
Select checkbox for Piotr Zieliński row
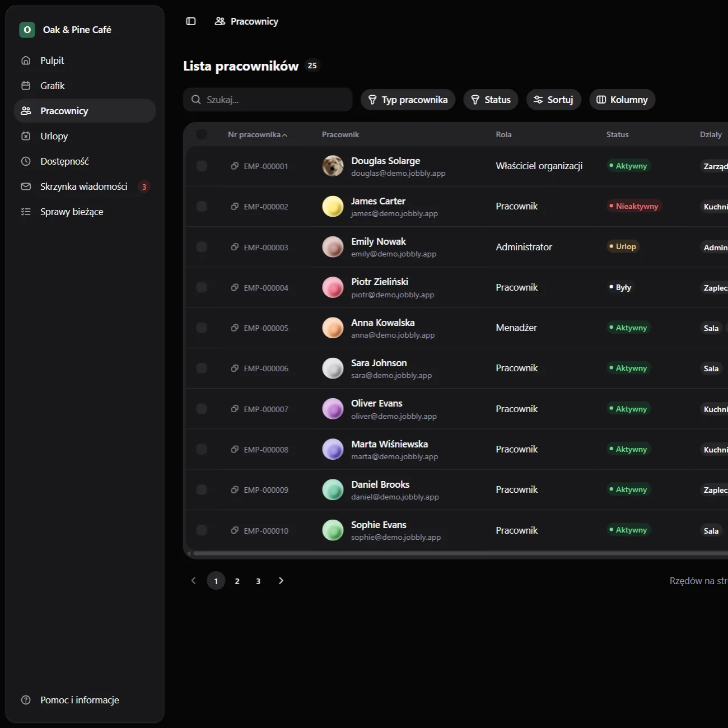pyautogui.click(x=202, y=287)
